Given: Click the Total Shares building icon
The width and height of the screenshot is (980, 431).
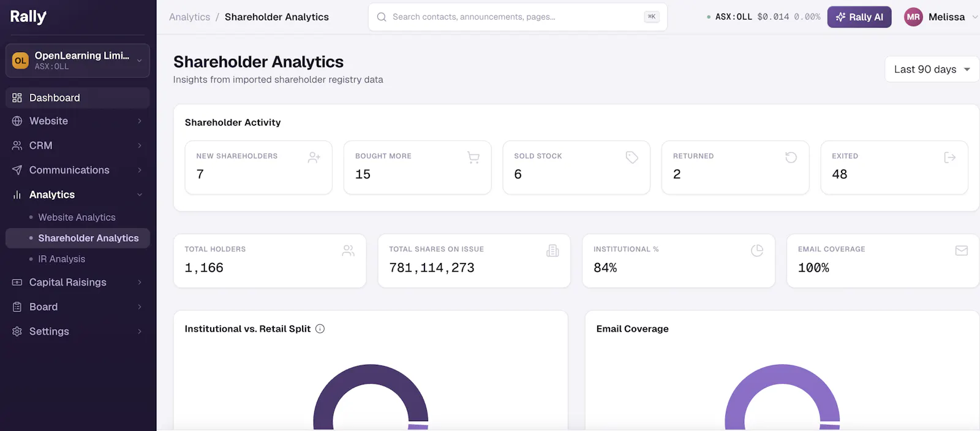Looking at the screenshot, I should [552, 250].
